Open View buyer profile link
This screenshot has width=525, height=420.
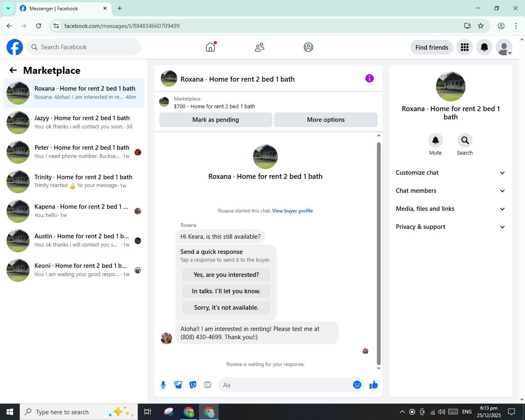tap(292, 211)
